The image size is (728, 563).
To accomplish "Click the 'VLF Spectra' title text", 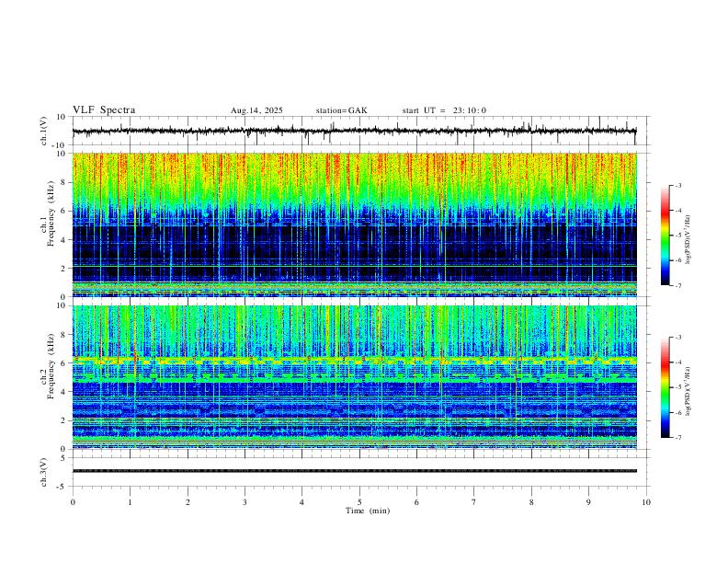I will coord(104,110).
